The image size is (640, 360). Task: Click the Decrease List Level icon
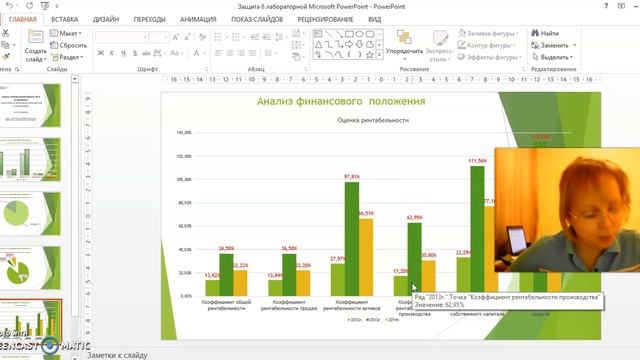click(255, 37)
